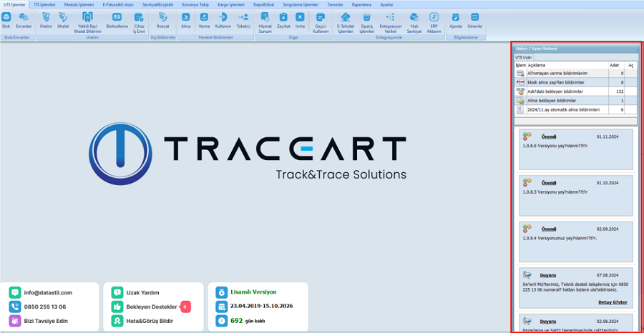Select the İhracat notification icon

coord(162,19)
